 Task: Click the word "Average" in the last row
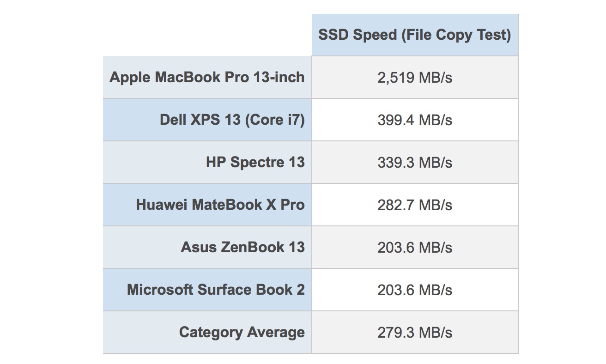(276, 332)
